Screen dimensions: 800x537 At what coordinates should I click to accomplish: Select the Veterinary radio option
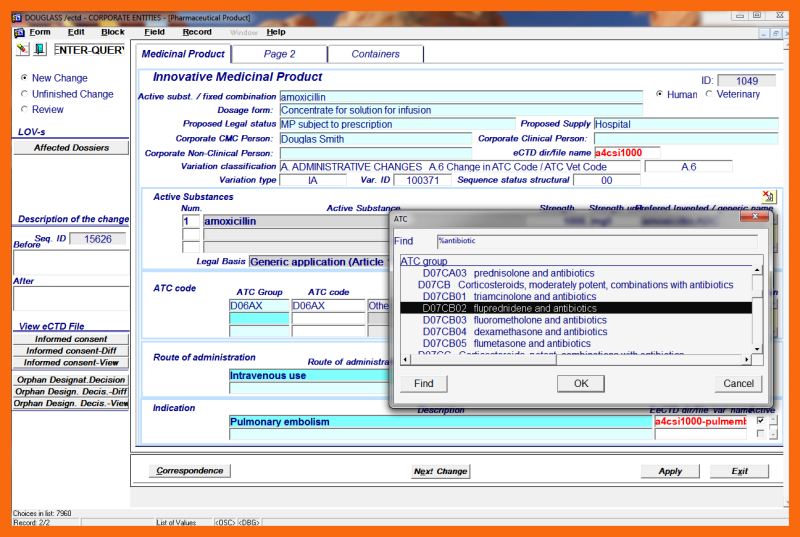point(710,95)
